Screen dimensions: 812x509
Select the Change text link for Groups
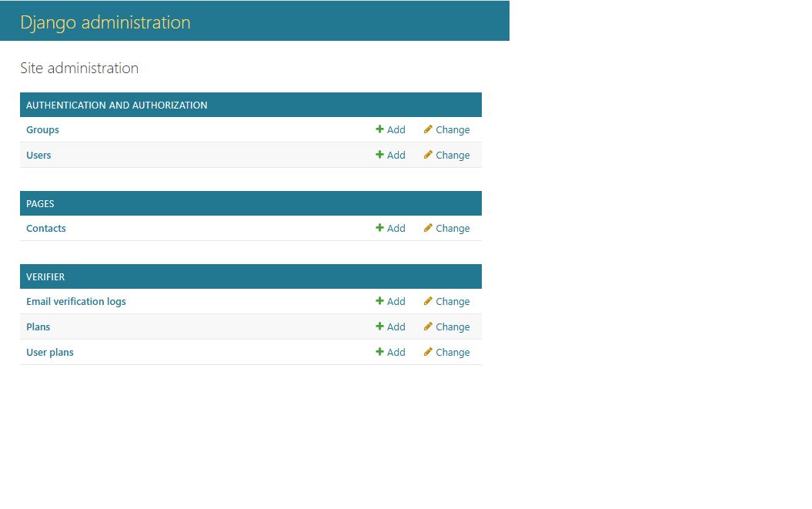(x=453, y=130)
